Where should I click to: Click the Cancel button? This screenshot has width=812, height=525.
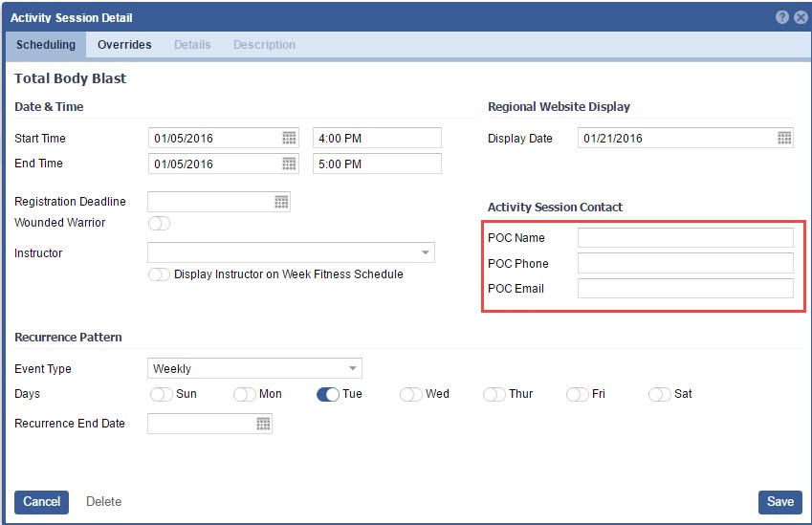(41, 502)
